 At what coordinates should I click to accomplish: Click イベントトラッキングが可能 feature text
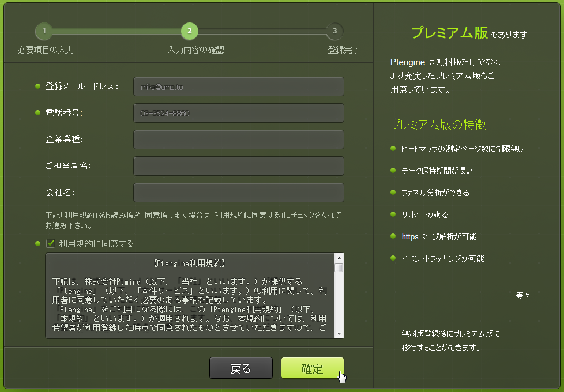tap(443, 259)
